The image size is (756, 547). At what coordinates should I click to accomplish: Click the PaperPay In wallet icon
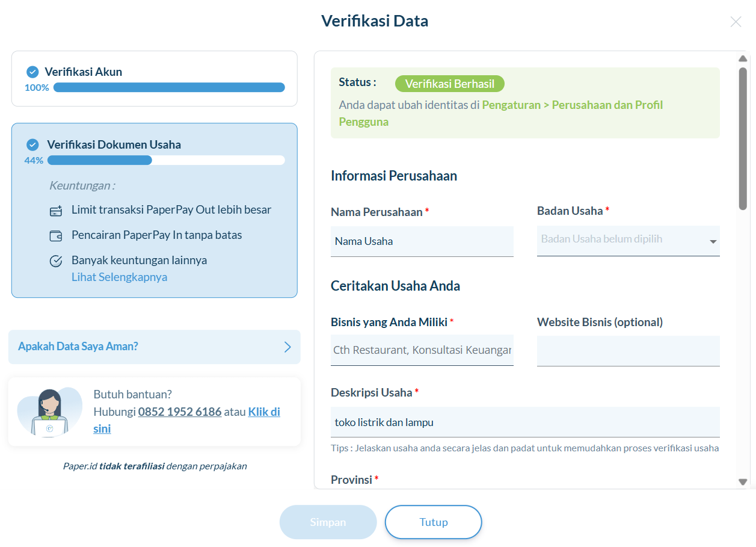pyautogui.click(x=56, y=236)
